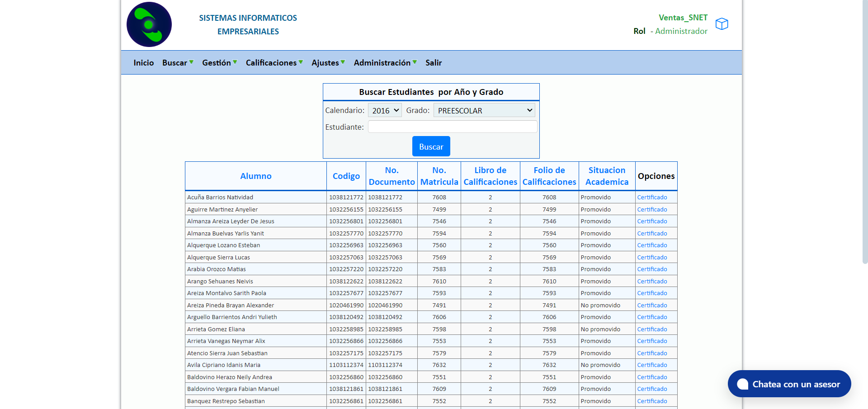Click the blue Buscar search button
The image size is (868, 409).
(x=431, y=146)
